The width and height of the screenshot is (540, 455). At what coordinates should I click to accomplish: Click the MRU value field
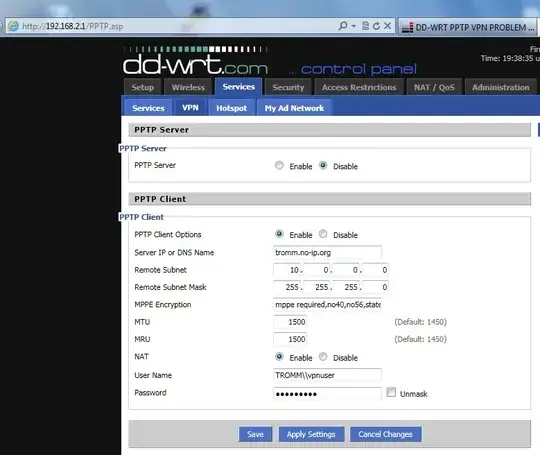pos(290,339)
